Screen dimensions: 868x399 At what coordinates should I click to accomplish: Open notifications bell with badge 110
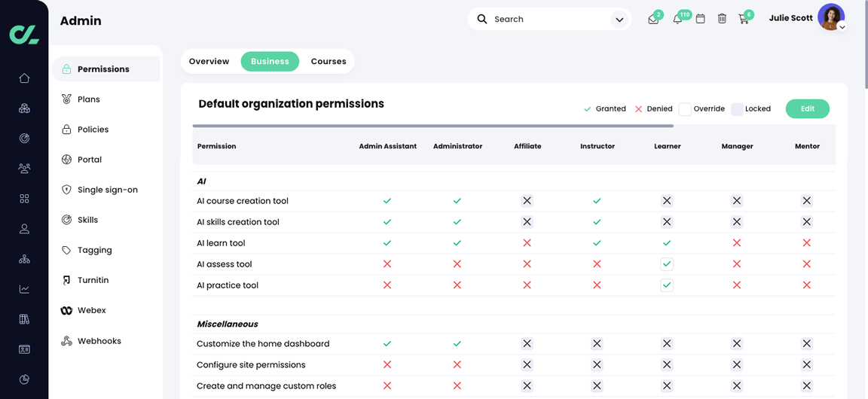pyautogui.click(x=677, y=20)
